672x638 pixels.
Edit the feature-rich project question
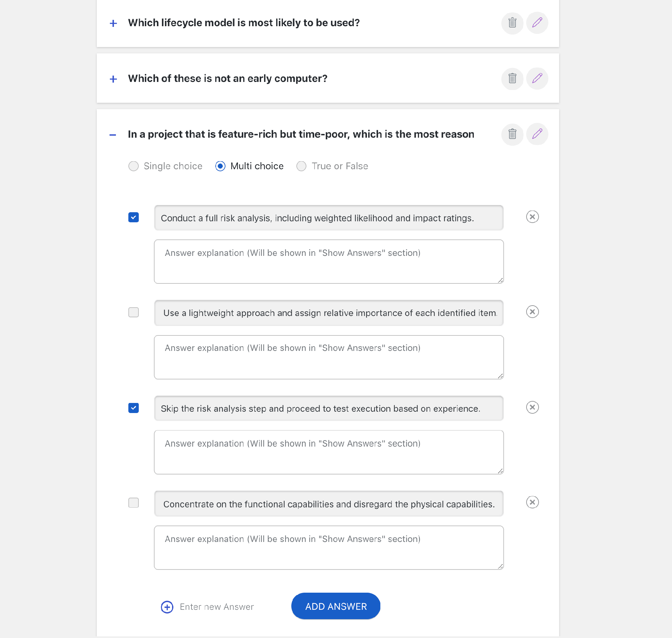click(x=537, y=134)
